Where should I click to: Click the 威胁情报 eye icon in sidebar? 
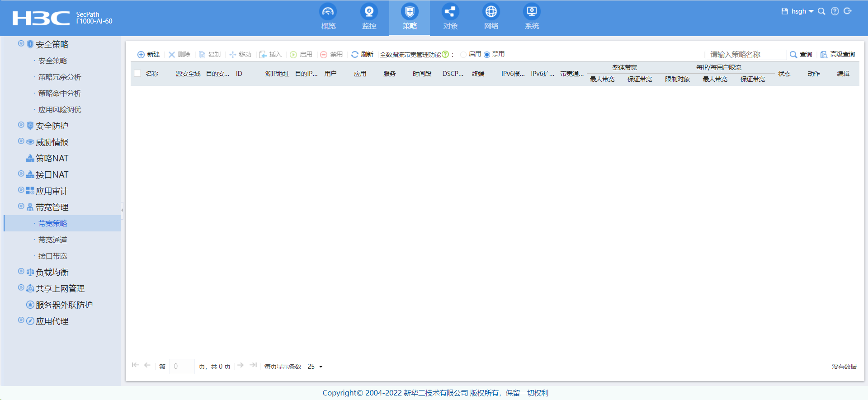click(x=30, y=142)
